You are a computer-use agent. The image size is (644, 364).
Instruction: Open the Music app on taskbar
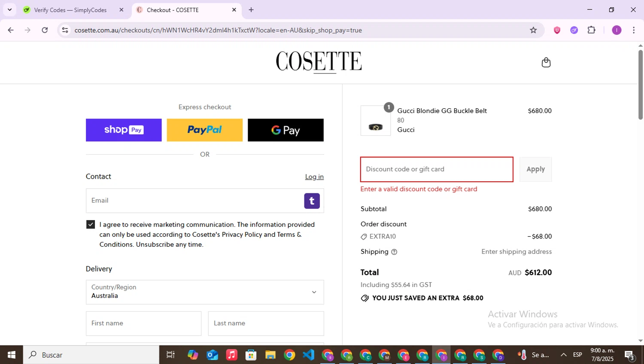(x=232, y=355)
